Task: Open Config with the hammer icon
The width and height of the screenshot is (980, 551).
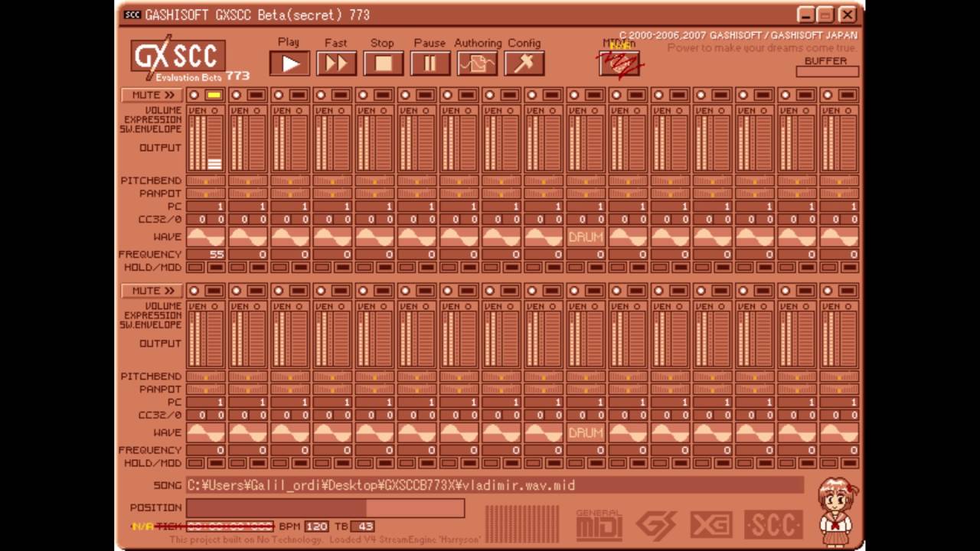Action: [x=524, y=64]
